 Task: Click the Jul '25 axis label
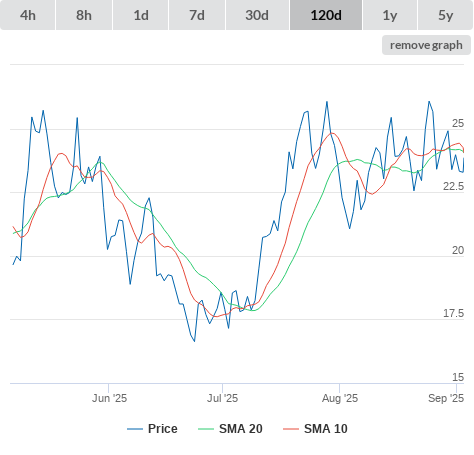click(x=222, y=398)
